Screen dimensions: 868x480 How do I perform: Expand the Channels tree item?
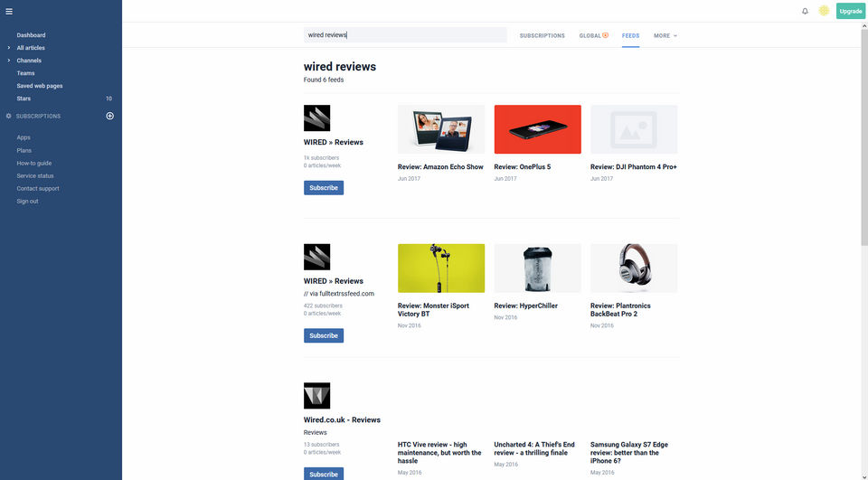(8, 61)
